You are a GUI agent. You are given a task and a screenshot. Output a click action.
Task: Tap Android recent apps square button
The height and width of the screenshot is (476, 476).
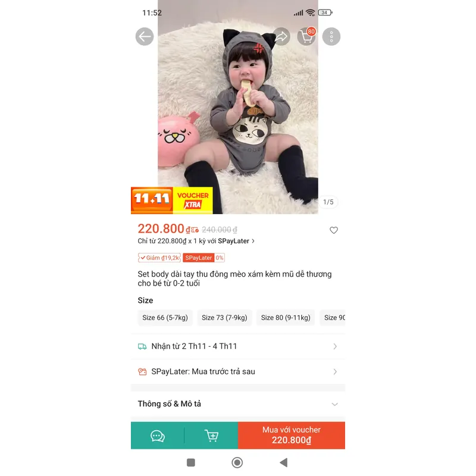190,463
